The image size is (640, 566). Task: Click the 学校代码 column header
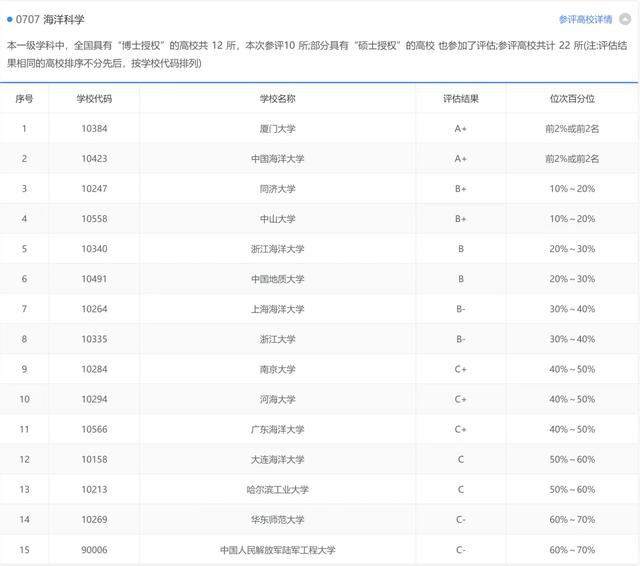(x=94, y=99)
